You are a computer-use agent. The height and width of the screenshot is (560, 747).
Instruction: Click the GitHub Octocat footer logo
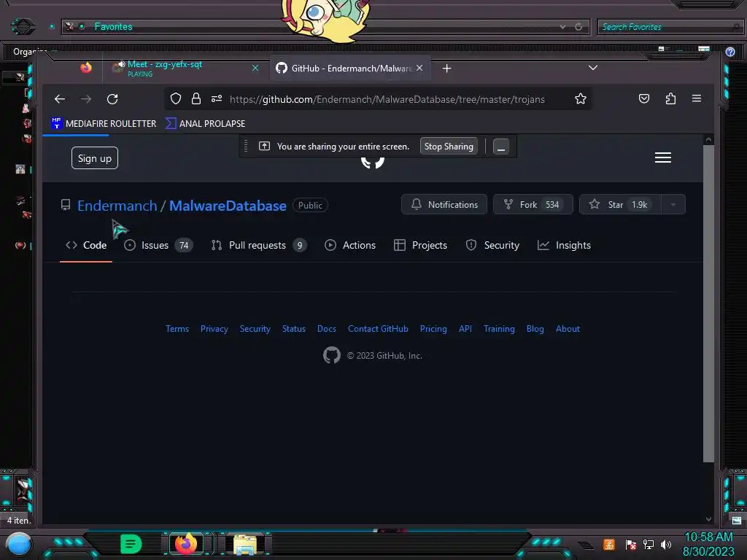click(x=332, y=355)
